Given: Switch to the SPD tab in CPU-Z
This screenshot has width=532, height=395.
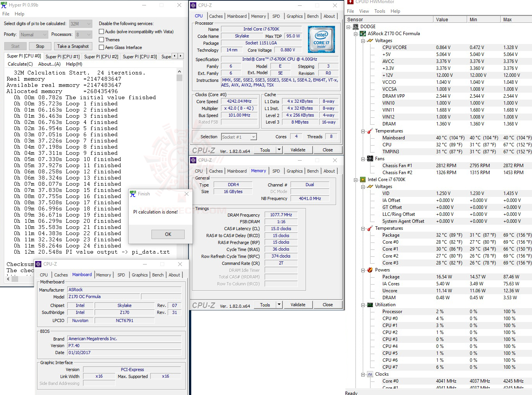Looking at the screenshot, I should tap(276, 16).
